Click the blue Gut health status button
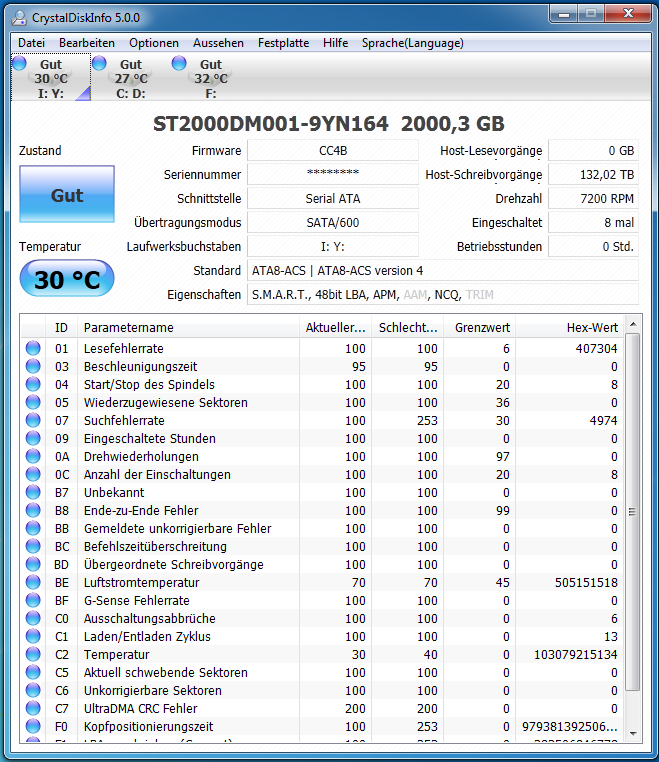The height and width of the screenshot is (762, 659). [x=67, y=194]
